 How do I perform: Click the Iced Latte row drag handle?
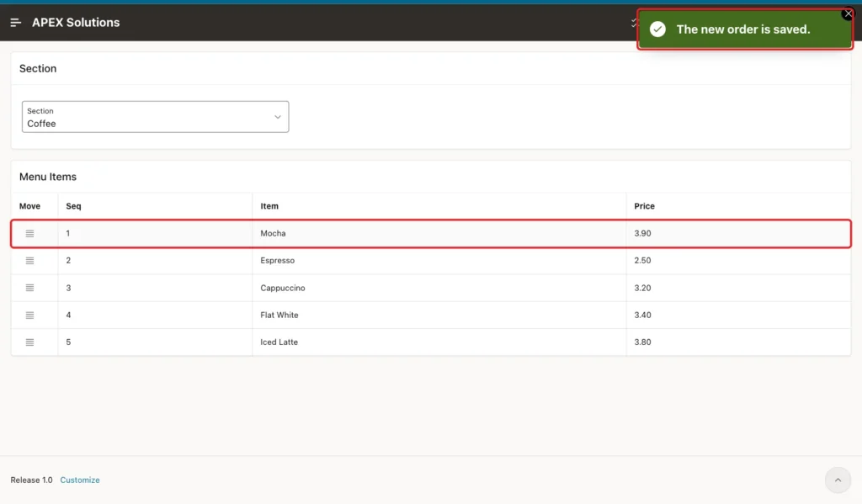click(29, 342)
